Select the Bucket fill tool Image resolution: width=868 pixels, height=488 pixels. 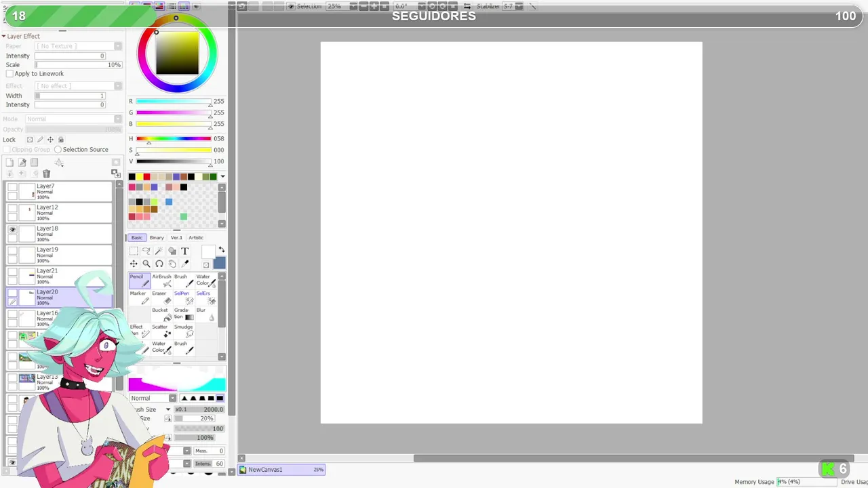pyautogui.click(x=161, y=314)
